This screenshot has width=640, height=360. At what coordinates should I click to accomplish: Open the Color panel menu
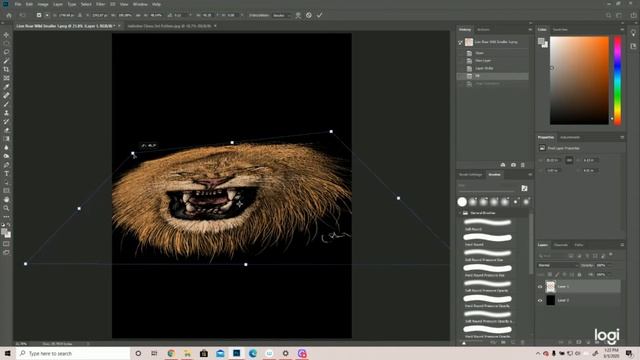[x=622, y=30]
